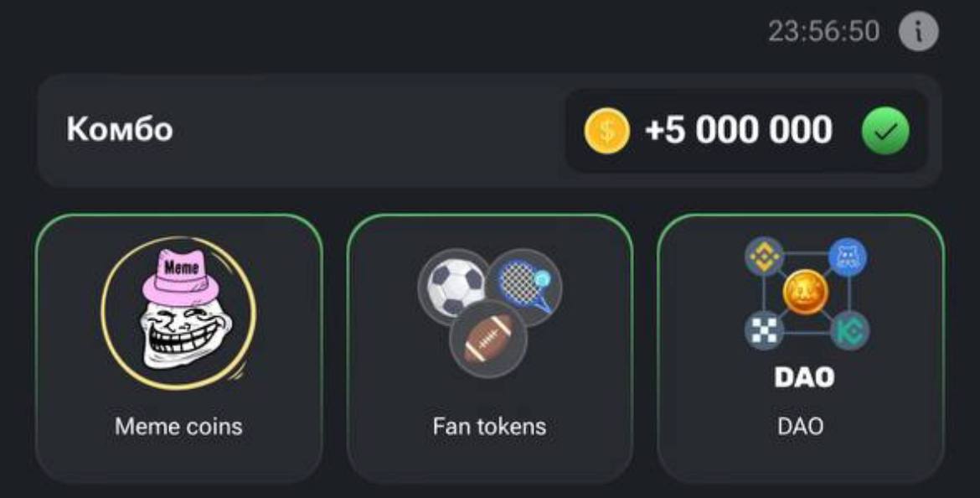
Task: Click the green combo completed checkmark
Action: [x=885, y=131]
